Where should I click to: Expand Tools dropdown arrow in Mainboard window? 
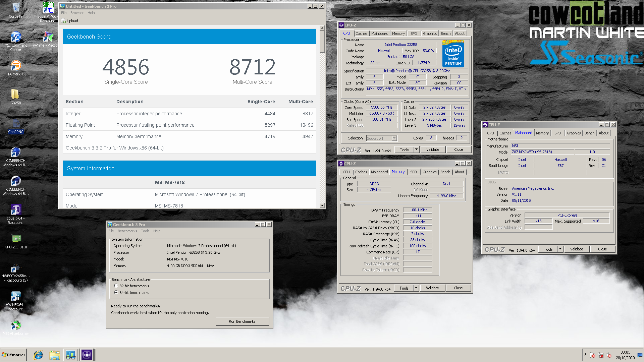pos(560,249)
